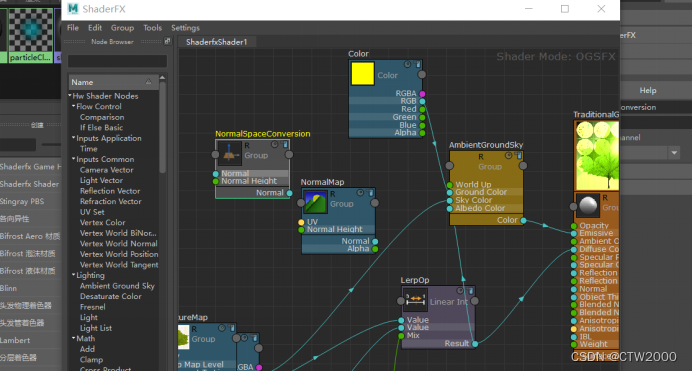
Task: Click the LerpOp Mix input socket
Action: click(x=401, y=336)
